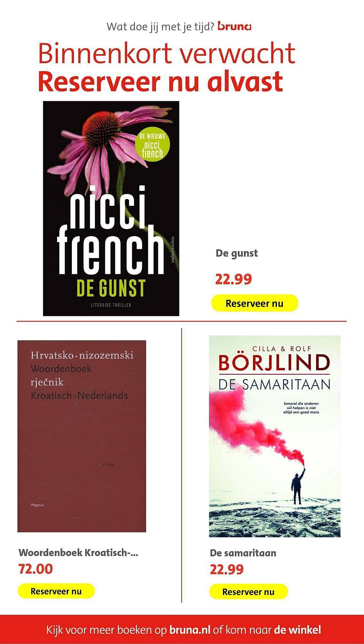Reserve De gunst with Reserveer nu
Screen dimensions: 364x644
(x=254, y=303)
